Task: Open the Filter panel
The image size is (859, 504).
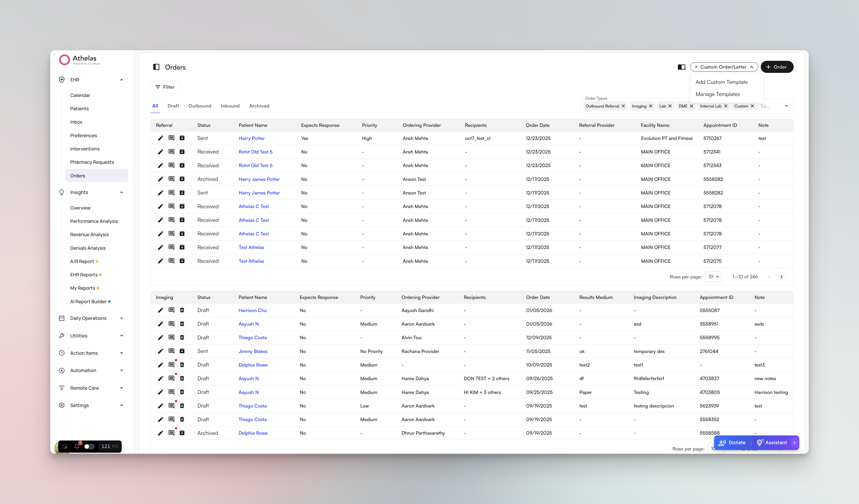Action: tap(166, 87)
